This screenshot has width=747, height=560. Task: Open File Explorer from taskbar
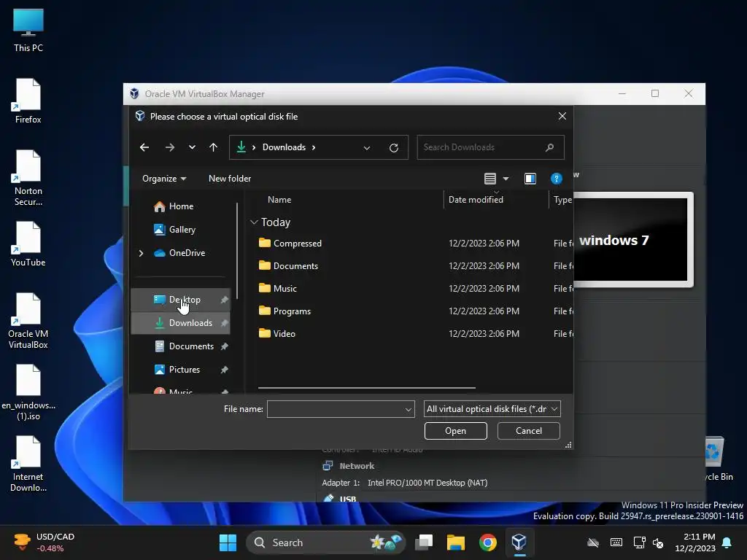pos(455,542)
